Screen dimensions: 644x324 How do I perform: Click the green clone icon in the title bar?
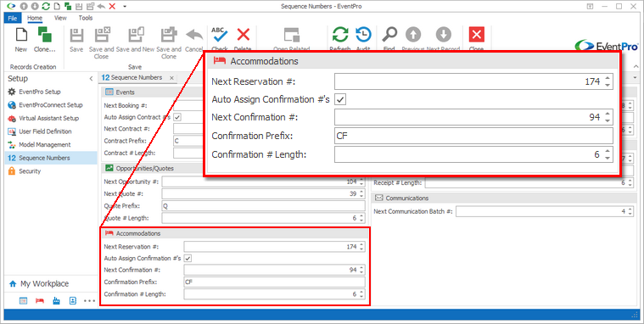pyautogui.click(x=67, y=6)
